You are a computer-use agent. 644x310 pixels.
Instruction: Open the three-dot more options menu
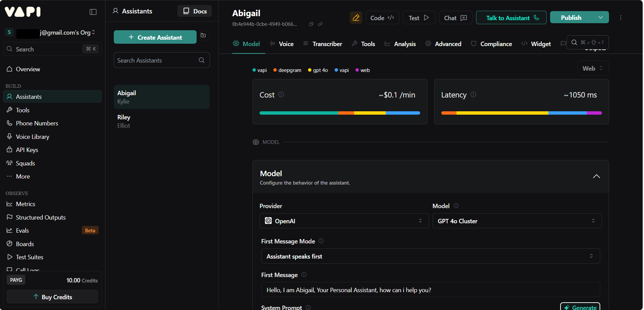(x=621, y=17)
